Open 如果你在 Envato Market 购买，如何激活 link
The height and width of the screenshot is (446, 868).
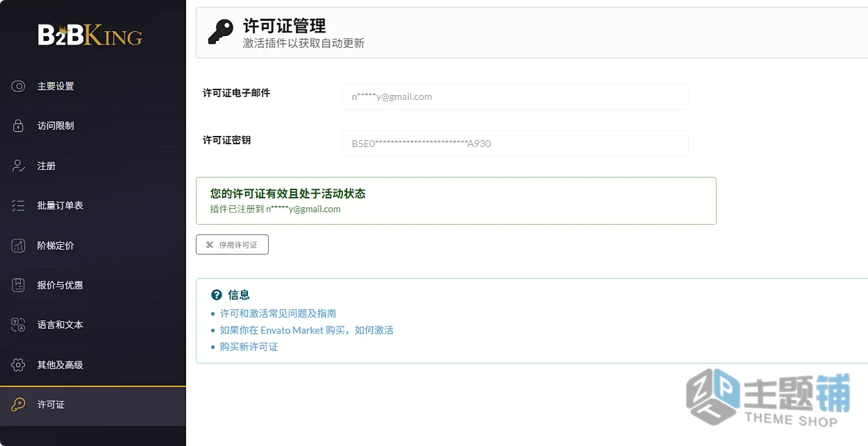(307, 330)
